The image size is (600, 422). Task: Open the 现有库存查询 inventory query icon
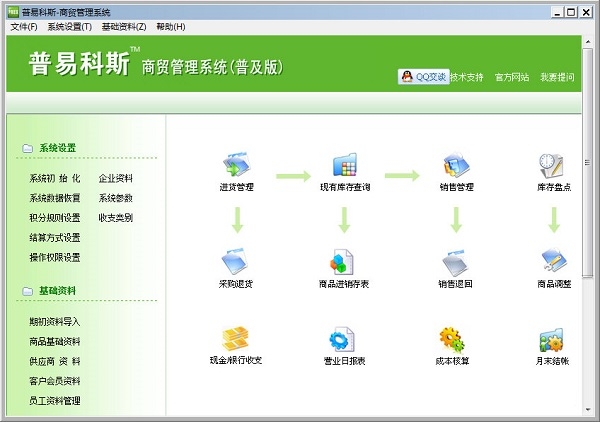click(345, 165)
